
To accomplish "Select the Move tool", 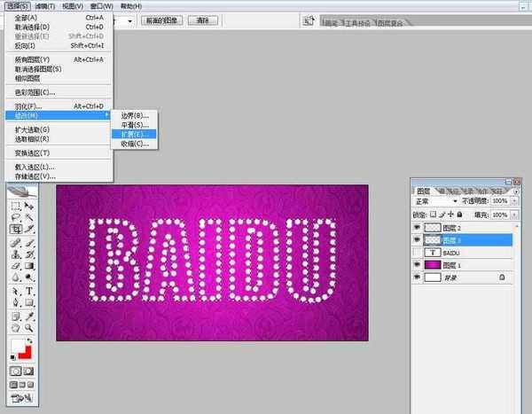I will click(x=29, y=206).
